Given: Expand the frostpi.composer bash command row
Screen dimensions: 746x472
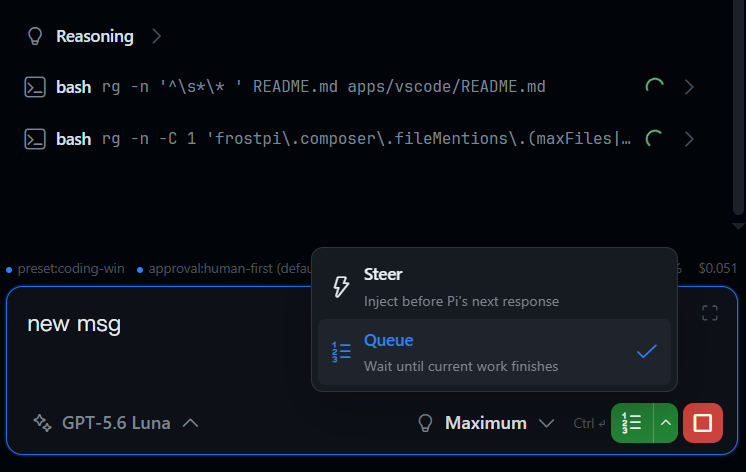Looking at the screenshot, I should (689, 139).
